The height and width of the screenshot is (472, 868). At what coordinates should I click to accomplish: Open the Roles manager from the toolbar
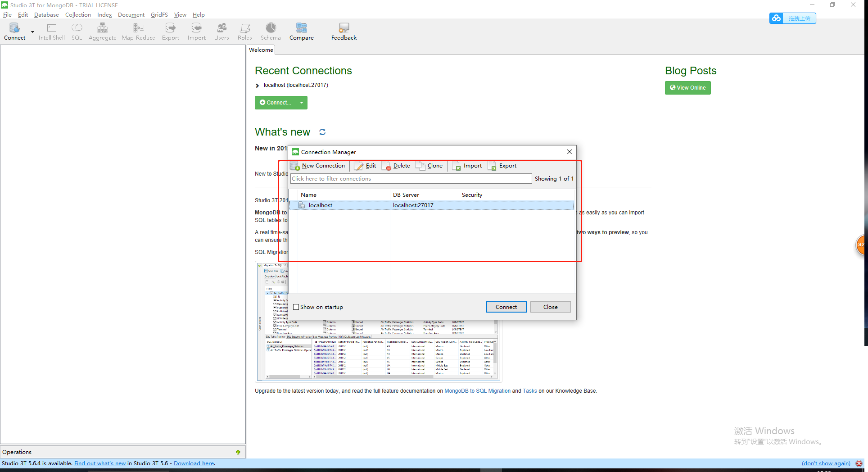(245, 32)
